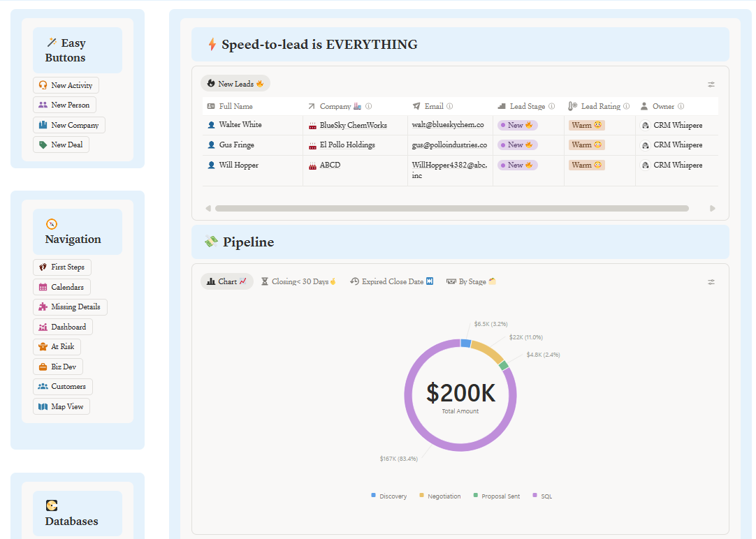Open Lead Stage dropdown for Walter White
Viewport: 756px width, 539px height.
(517, 126)
